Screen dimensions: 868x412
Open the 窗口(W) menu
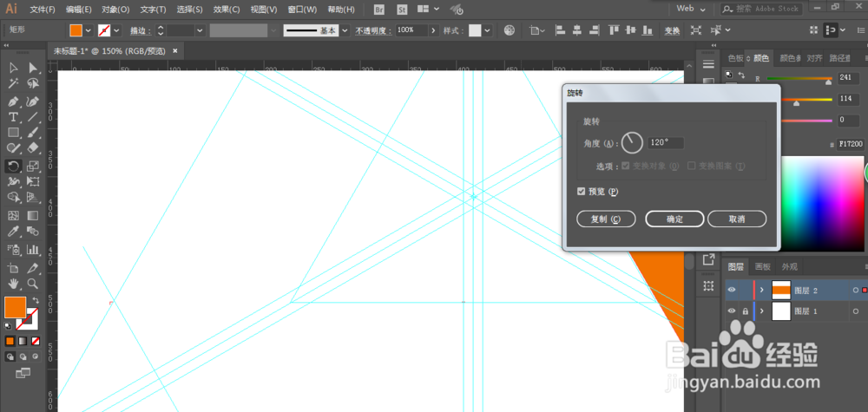pos(302,10)
